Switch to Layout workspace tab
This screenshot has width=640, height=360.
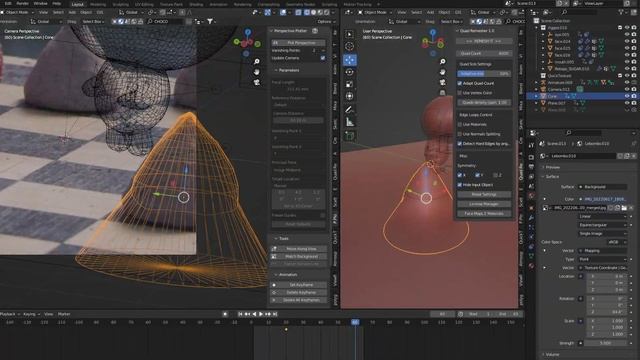coord(78,4)
